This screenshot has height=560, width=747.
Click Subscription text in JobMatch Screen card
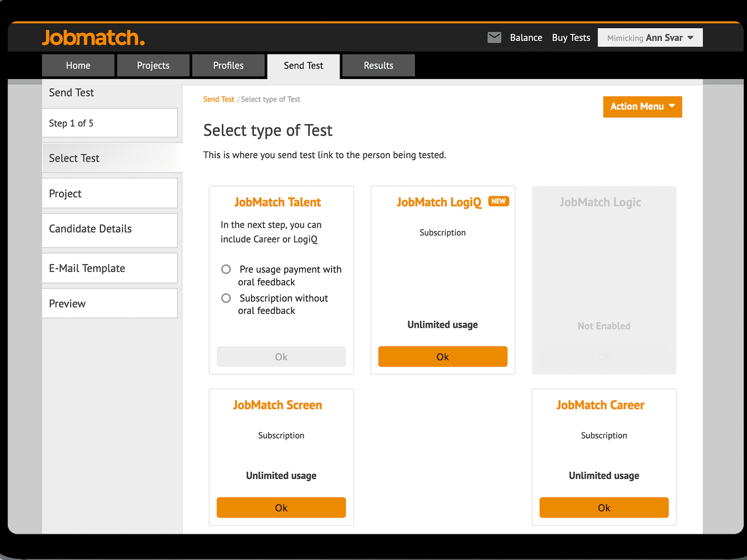click(281, 436)
